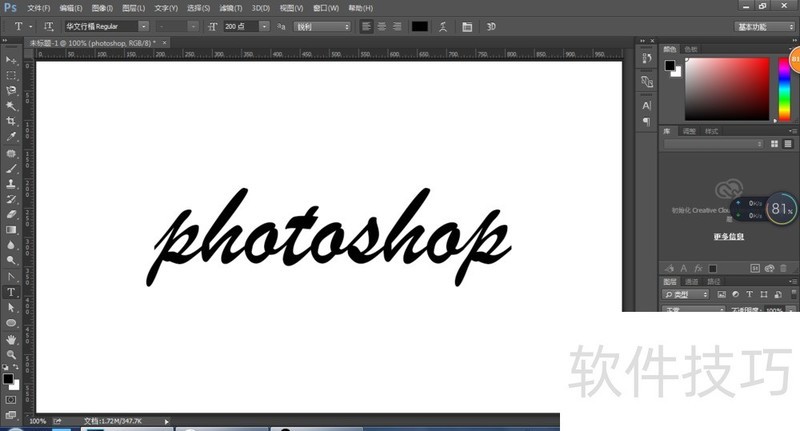
Task: Select the Blur tool
Action: click(11, 245)
